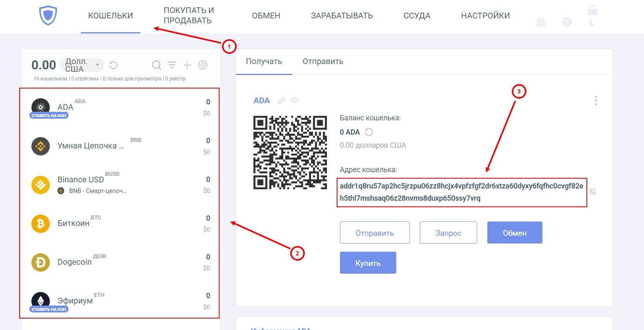Viewport: 644px width, 330px height.
Task: Open the transaction history clock icon
Action: [x=541, y=22]
